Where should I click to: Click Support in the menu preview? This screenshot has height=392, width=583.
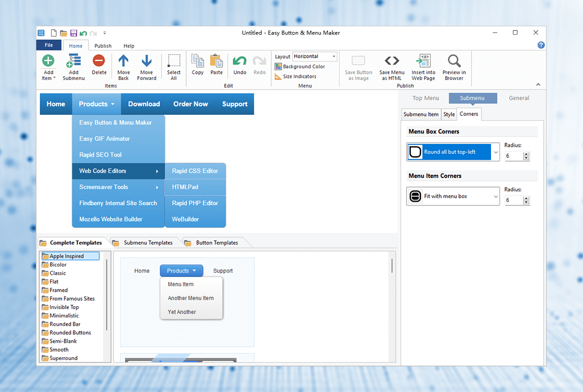coord(235,104)
